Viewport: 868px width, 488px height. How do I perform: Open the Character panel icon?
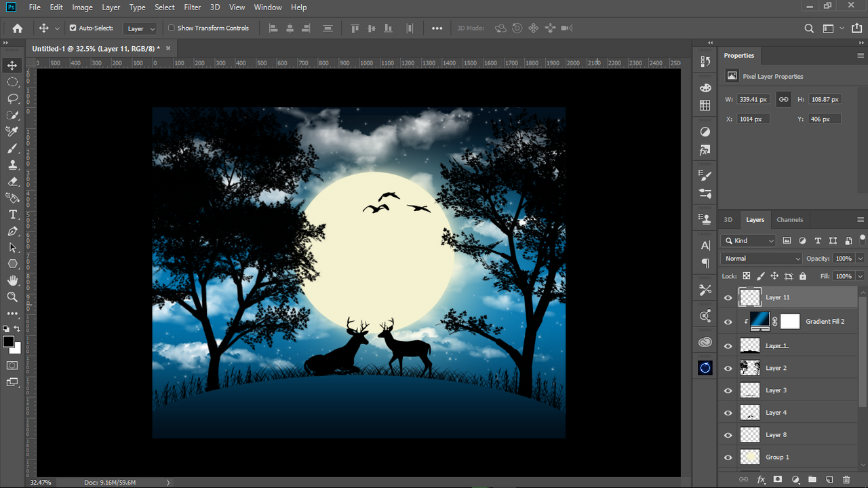click(705, 245)
